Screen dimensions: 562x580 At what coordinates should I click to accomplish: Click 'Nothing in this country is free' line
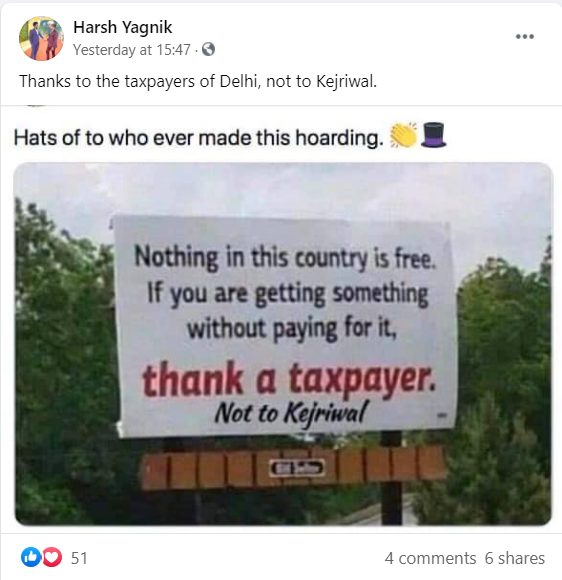coord(285,258)
